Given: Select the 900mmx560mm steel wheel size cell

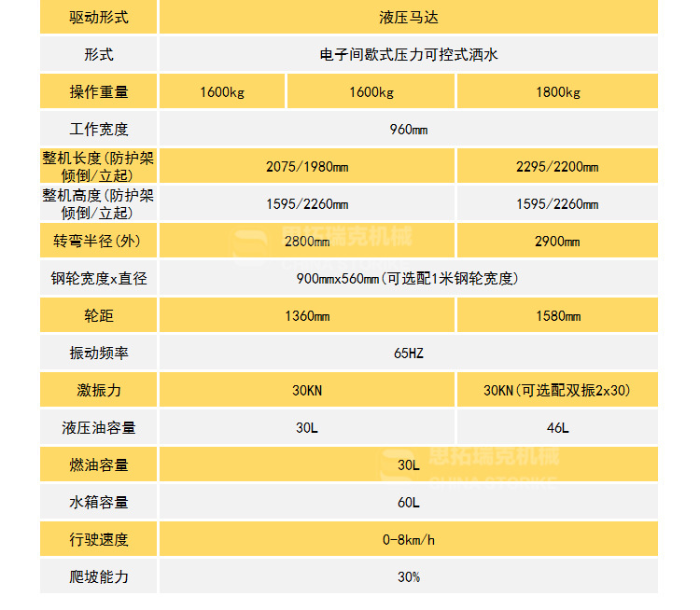Looking at the screenshot, I should [x=408, y=279].
